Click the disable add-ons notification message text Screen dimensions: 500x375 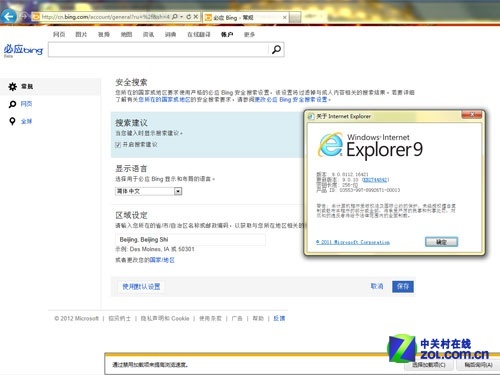pos(150,365)
